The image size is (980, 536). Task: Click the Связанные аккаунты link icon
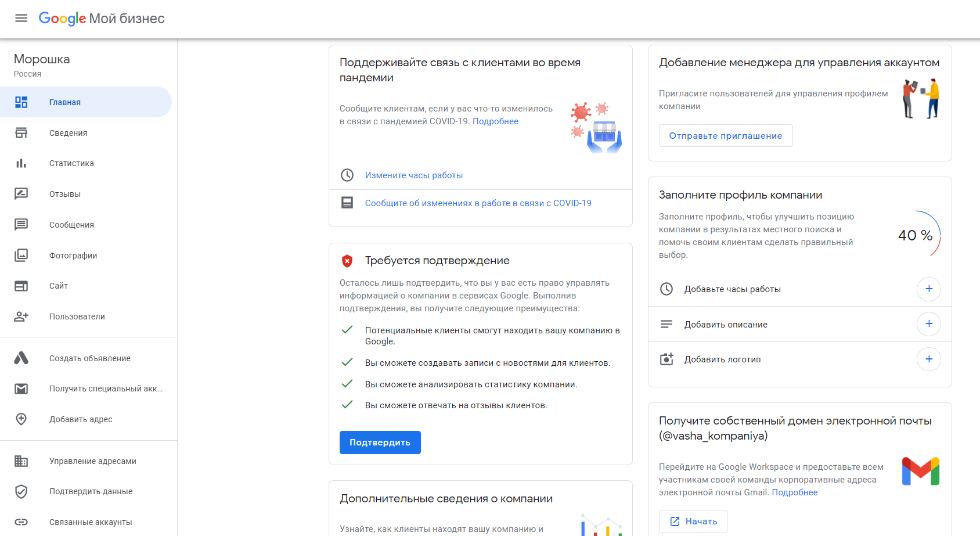[21, 522]
